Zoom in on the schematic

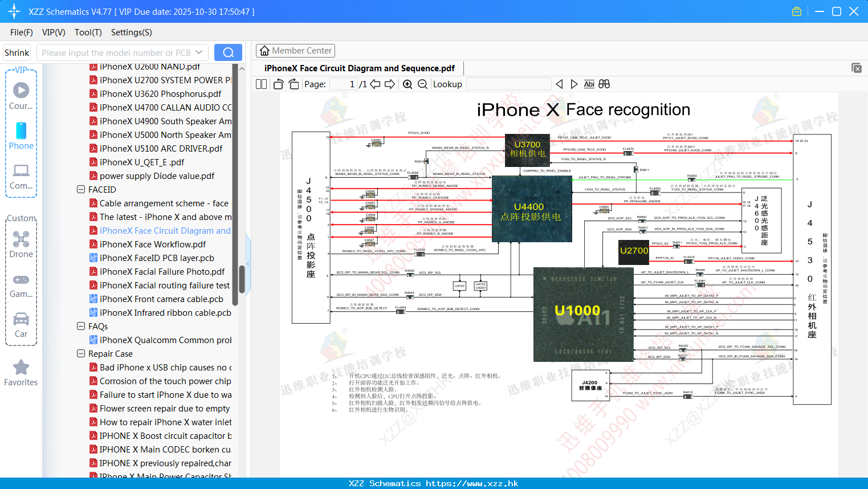[407, 84]
